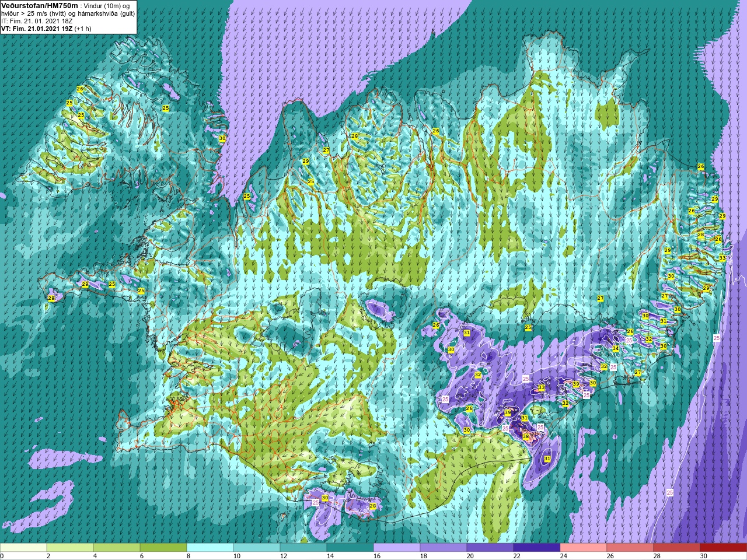This screenshot has width=747, height=560.
Task: Click the red 28–30 legend swatch
Action: click(677, 548)
